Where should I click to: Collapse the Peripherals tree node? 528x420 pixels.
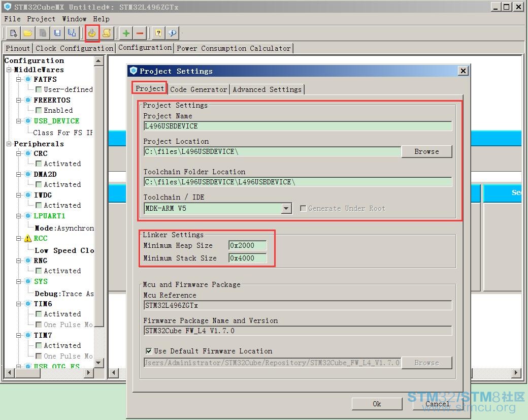click(9, 144)
